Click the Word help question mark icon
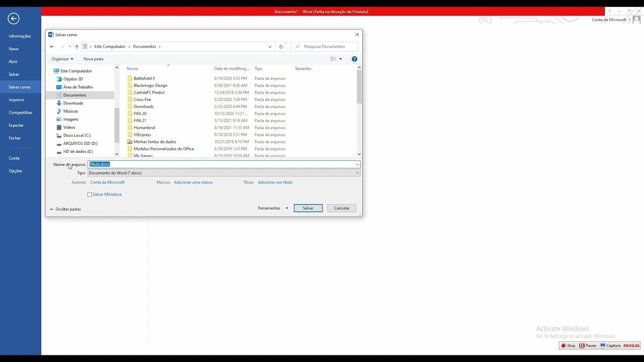 click(x=609, y=11)
